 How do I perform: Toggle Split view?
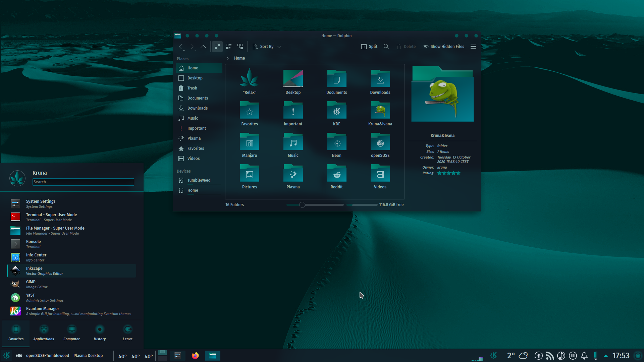click(x=369, y=47)
